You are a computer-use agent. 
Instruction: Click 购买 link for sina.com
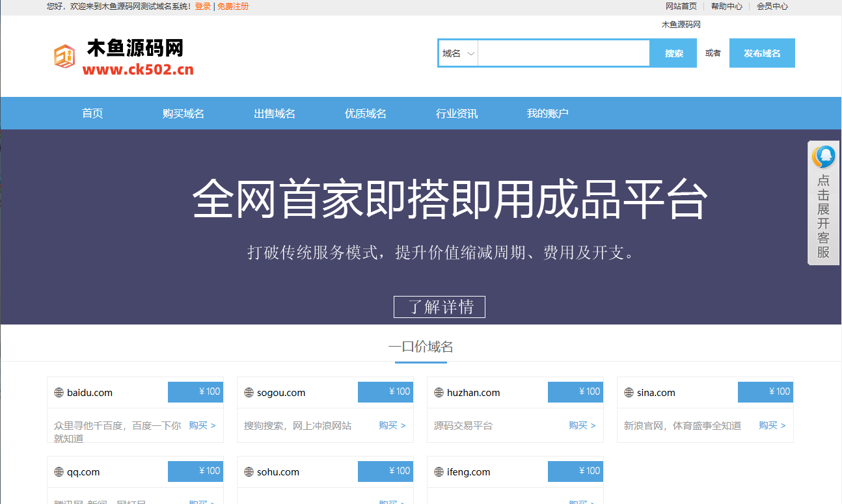(x=772, y=425)
